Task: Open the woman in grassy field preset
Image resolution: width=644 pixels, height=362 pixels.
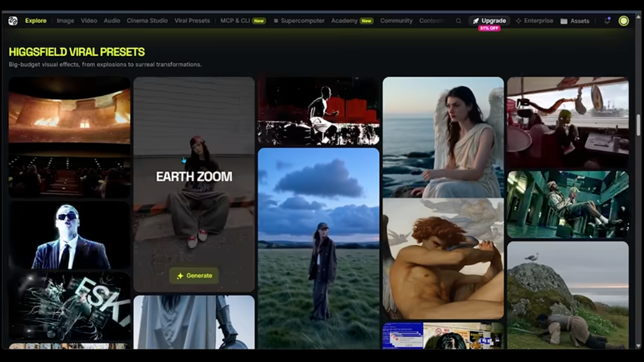Action: click(319, 249)
